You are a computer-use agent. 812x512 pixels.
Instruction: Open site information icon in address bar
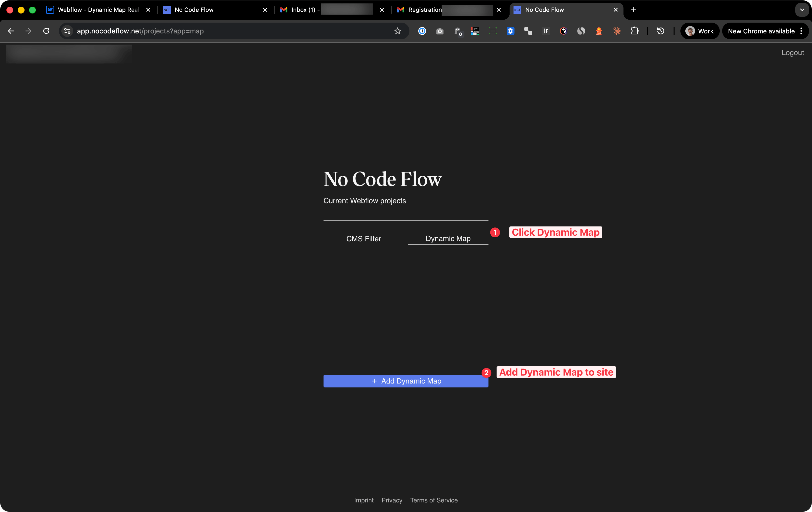click(x=68, y=31)
